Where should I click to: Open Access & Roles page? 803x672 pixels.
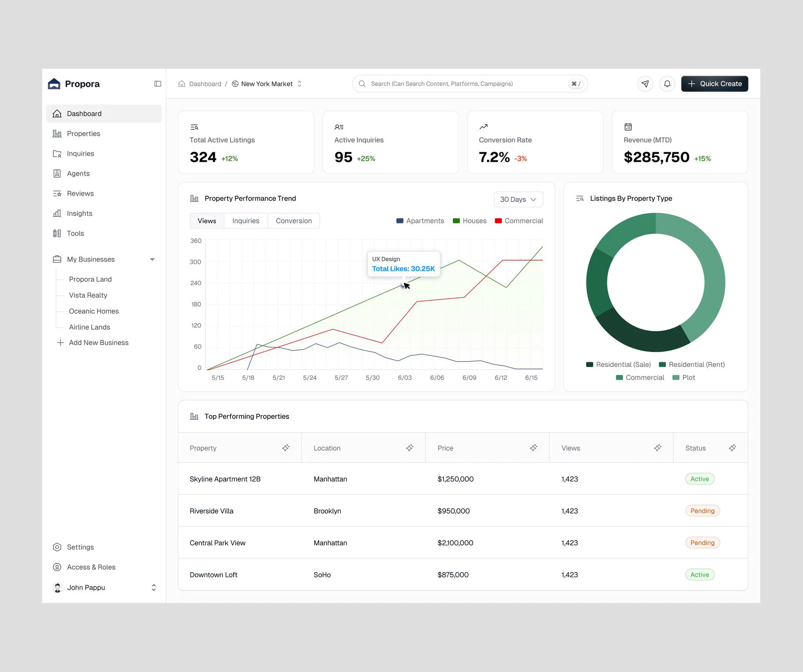pyautogui.click(x=104, y=567)
